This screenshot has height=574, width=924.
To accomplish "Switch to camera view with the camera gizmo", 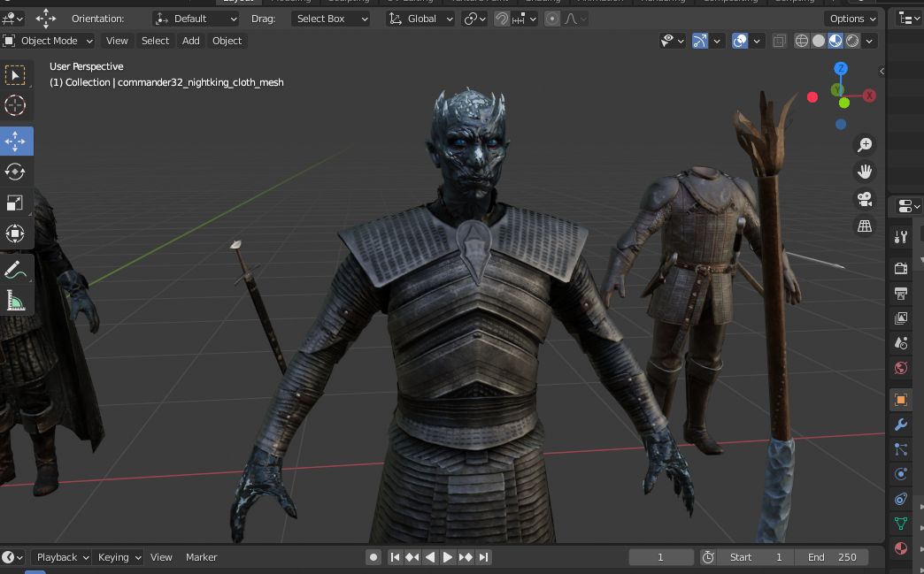I will point(865,199).
